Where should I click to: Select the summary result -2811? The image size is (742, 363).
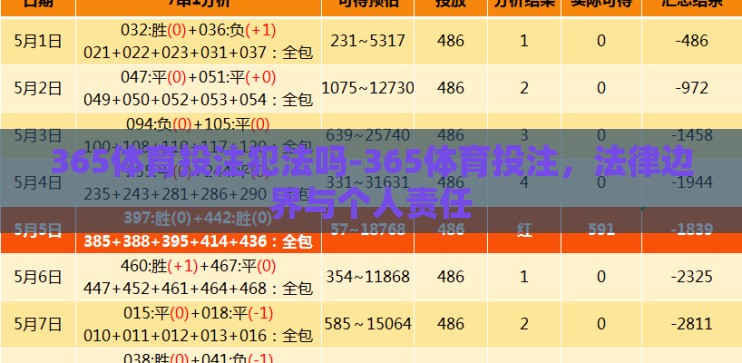point(691,324)
